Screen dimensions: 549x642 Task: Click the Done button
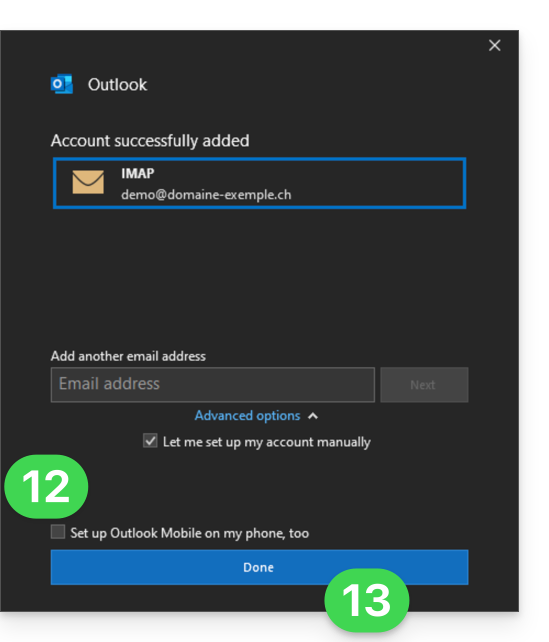(x=260, y=567)
